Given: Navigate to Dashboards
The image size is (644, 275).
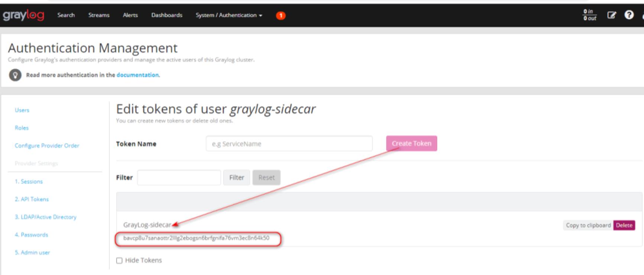Looking at the screenshot, I should tap(167, 15).
